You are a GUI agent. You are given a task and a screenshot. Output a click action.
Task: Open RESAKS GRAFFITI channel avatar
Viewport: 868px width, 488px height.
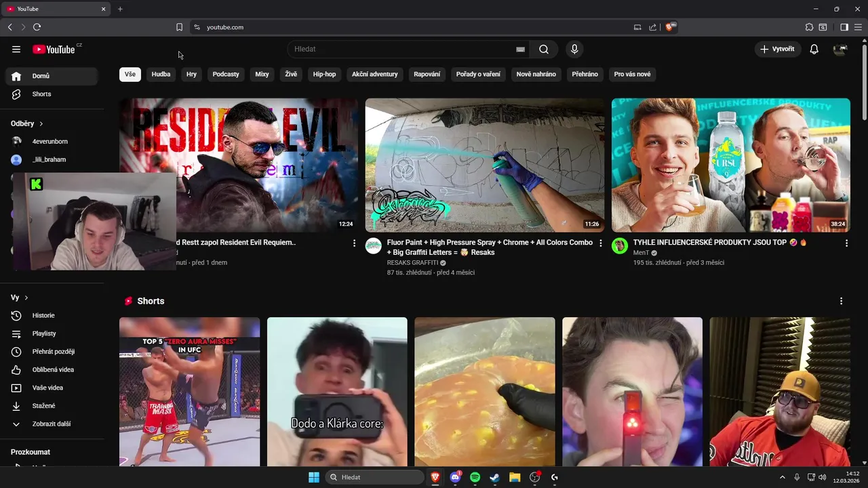pyautogui.click(x=374, y=245)
